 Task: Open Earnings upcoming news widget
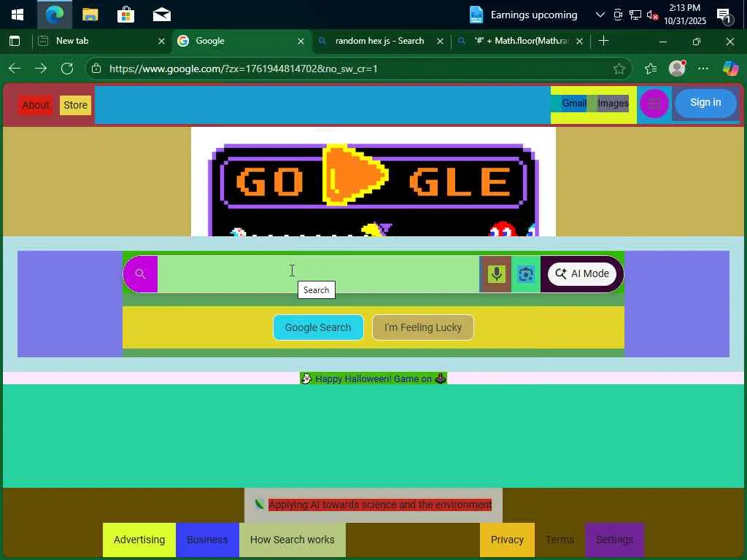(x=523, y=15)
